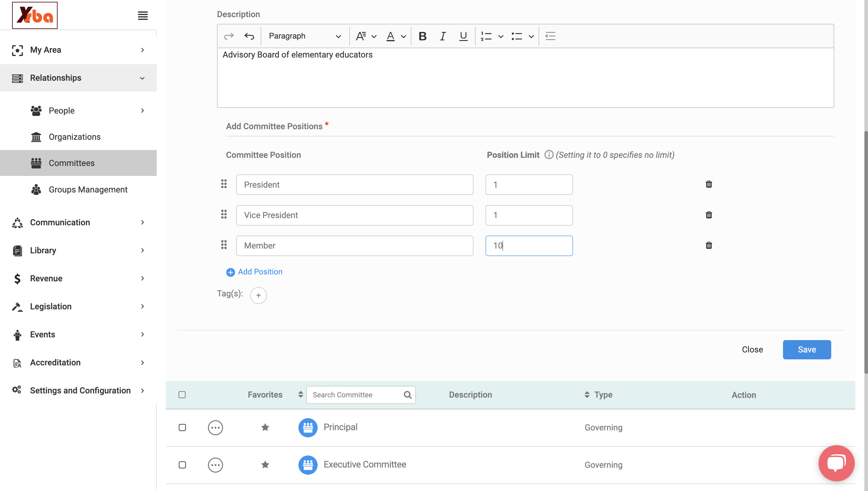
Task: Click the Save button
Action: click(x=807, y=349)
